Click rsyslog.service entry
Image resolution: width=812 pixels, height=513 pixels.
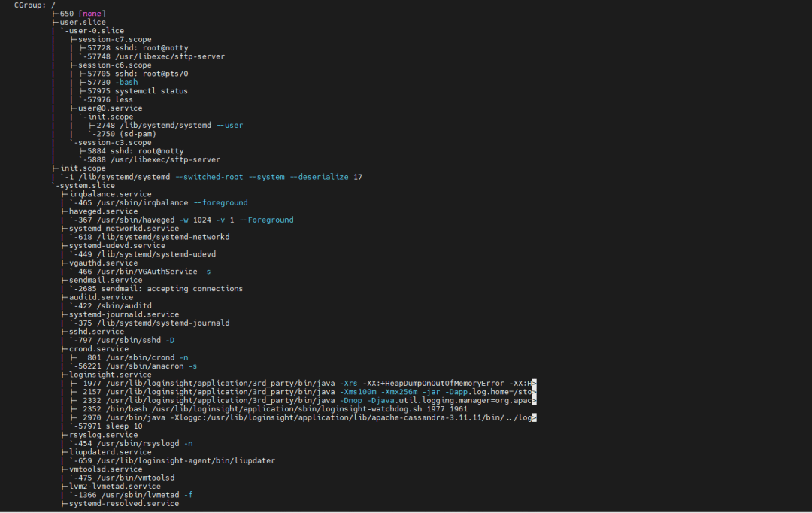[x=104, y=435]
